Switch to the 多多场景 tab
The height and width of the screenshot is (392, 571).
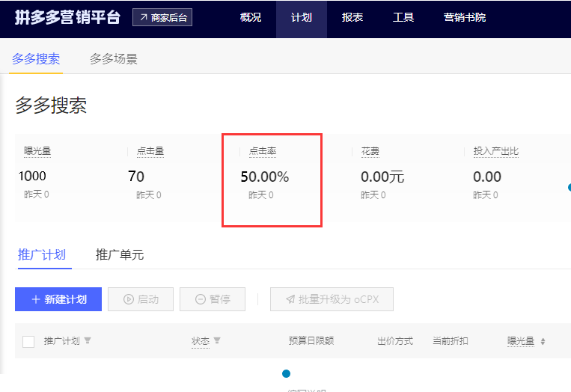click(113, 58)
